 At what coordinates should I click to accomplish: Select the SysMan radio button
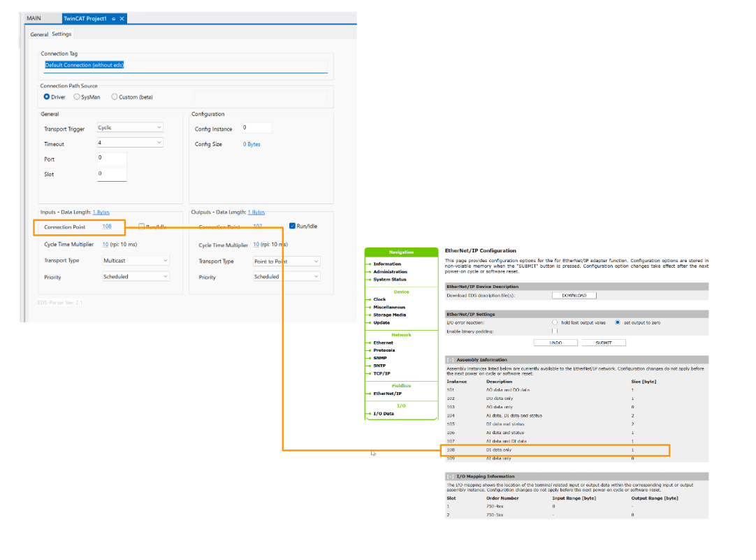point(77,97)
